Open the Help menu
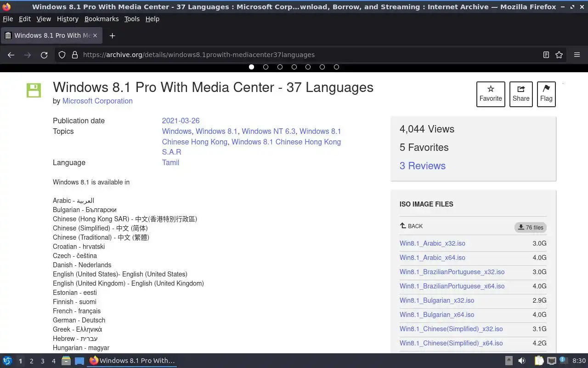Viewport: 588px width, 368px height. (x=152, y=19)
